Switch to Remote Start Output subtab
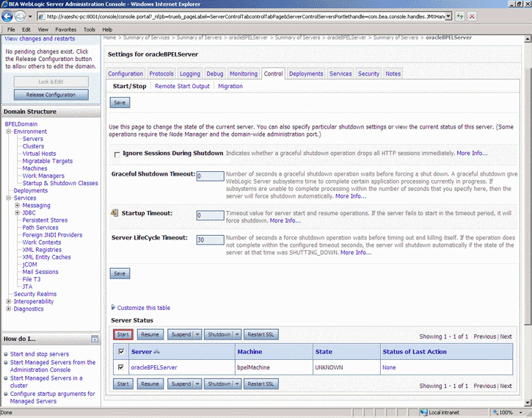This screenshot has height=418, width=532. [182, 86]
